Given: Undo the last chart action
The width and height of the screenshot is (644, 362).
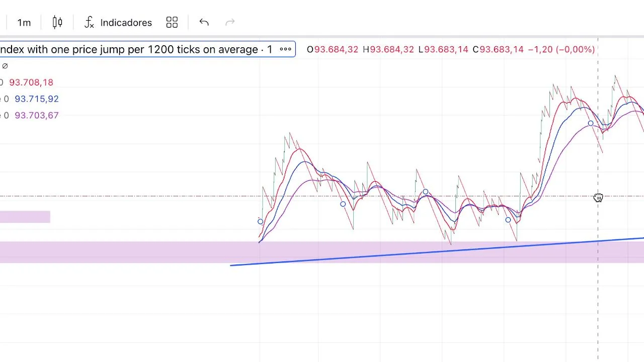Looking at the screenshot, I should coord(204,22).
